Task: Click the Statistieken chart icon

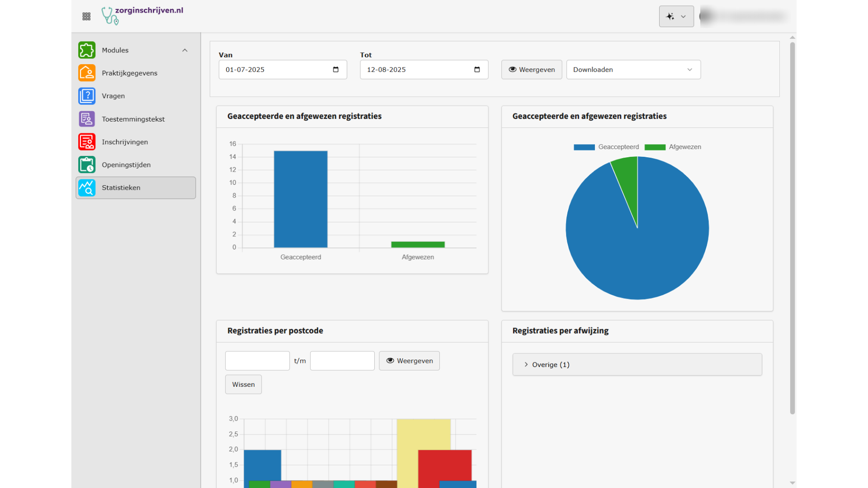Action: point(87,188)
